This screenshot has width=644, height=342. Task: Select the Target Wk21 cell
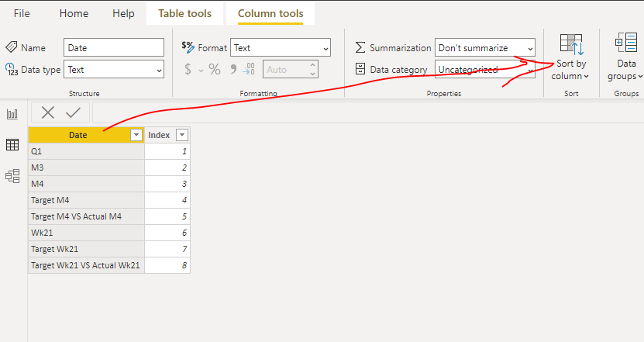(86, 249)
